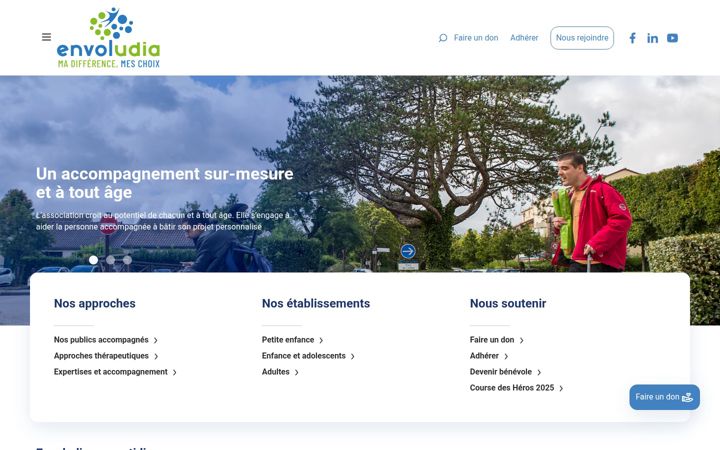The height and width of the screenshot is (450, 720).
Task: Open 'Course des Héros 2025' link
Action: coord(516,388)
